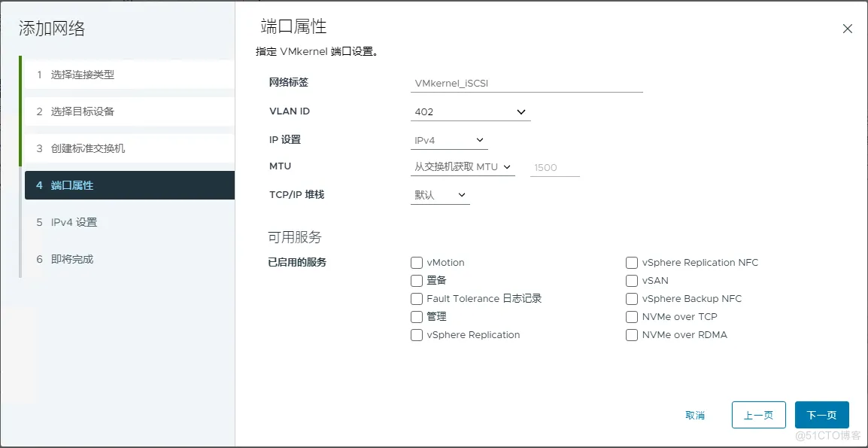The image size is (868, 448).
Task: Check the vSphere Backup NFC checkbox
Action: point(632,299)
